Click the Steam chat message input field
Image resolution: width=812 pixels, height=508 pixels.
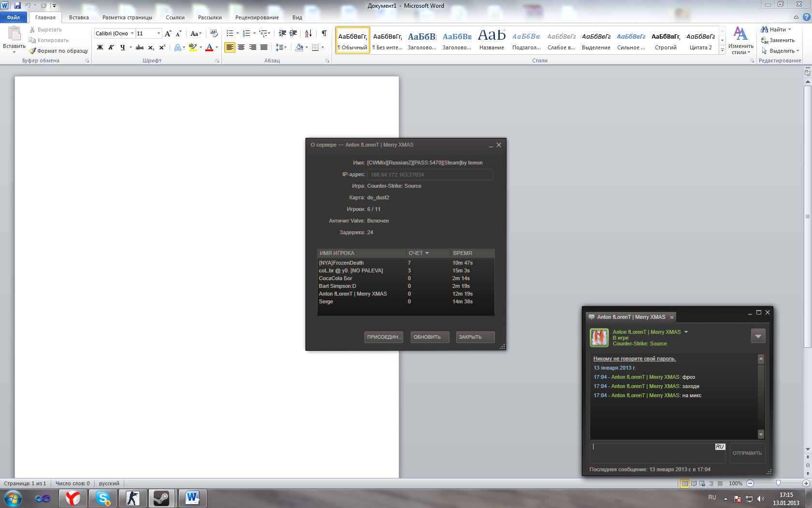[658, 453]
